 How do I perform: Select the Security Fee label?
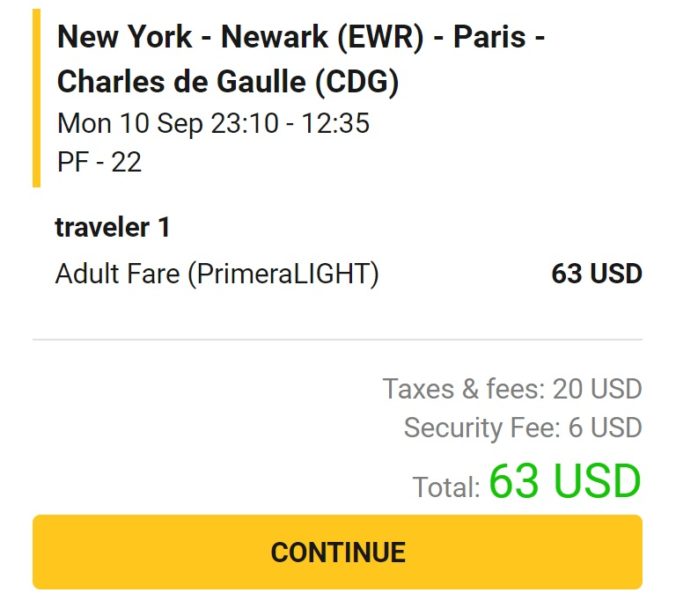(x=480, y=428)
